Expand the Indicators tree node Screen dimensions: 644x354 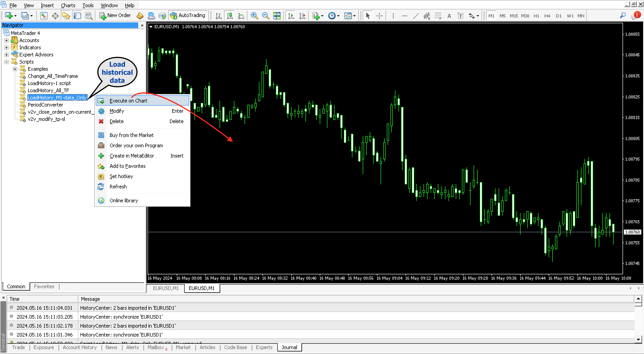pyautogui.click(x=6, y=47)
